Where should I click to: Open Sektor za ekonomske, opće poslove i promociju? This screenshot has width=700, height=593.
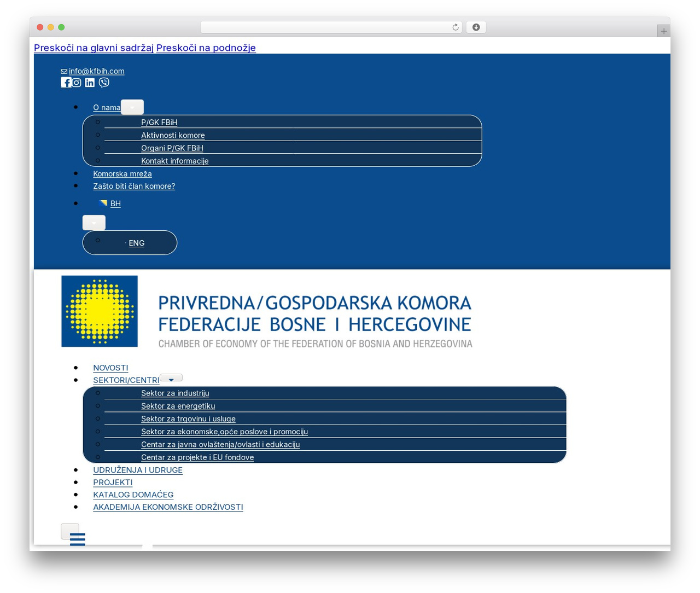224,432
